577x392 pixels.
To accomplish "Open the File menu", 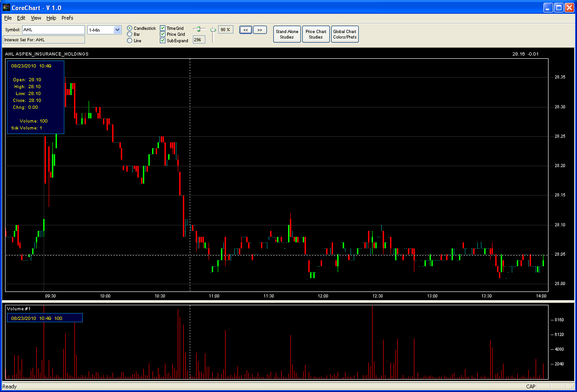I will pyautogui.click(x=8, y=18).
